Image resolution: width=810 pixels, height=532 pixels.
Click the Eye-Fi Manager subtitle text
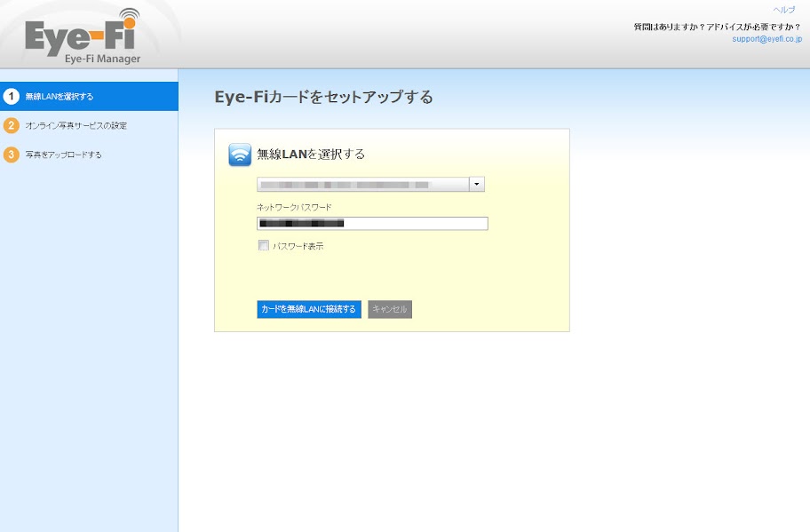tap(102, 60)
